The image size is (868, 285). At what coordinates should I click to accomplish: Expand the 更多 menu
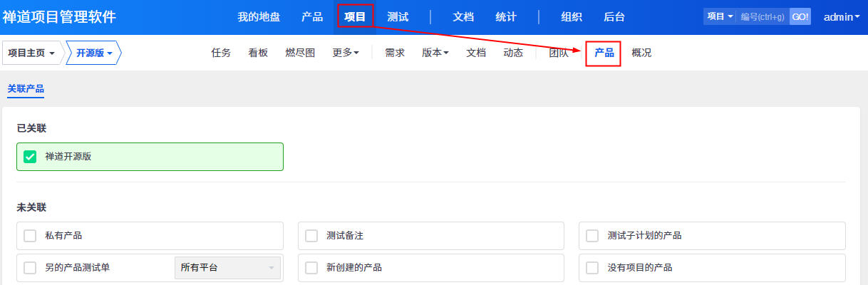coord(346,53)
